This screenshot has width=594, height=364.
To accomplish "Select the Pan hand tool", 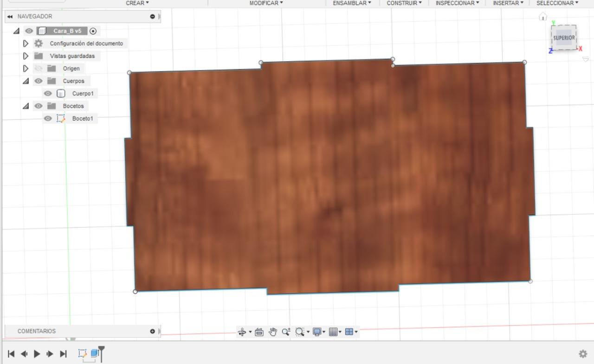I will click(273, 332).
